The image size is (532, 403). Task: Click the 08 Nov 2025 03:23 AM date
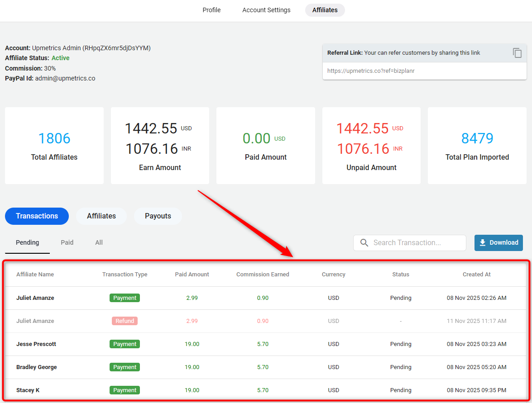(x=476, y=344)
